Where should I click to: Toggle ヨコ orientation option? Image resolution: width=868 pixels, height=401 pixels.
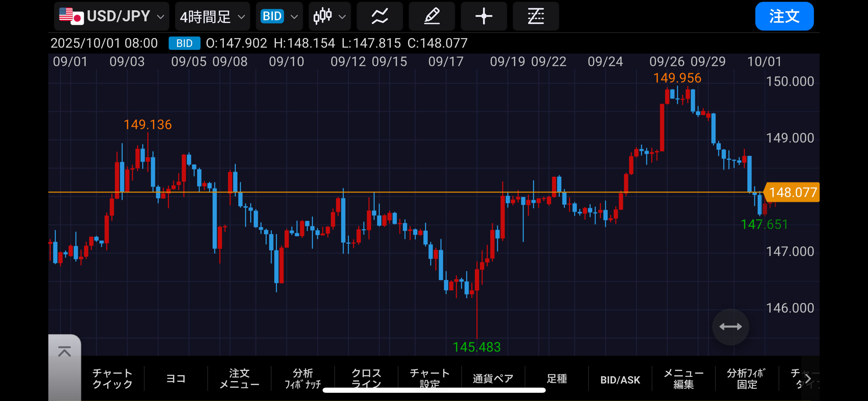(176, 379)
